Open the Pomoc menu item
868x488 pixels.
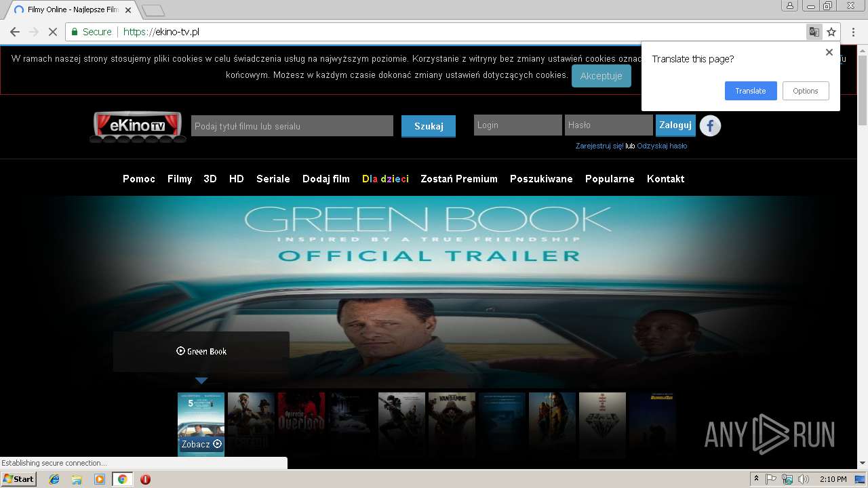tap(139, 179)
